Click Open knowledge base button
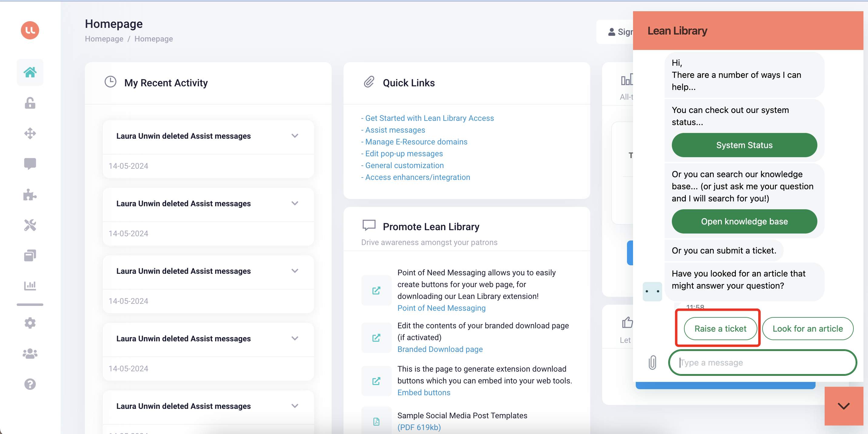The height and width of the screenshot is (434, 868). 744,222
